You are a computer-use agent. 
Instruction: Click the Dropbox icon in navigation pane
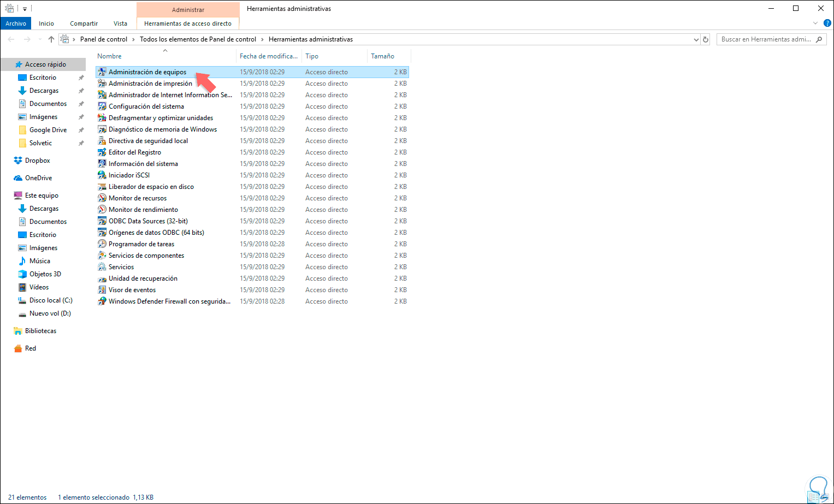pos(18,161)
